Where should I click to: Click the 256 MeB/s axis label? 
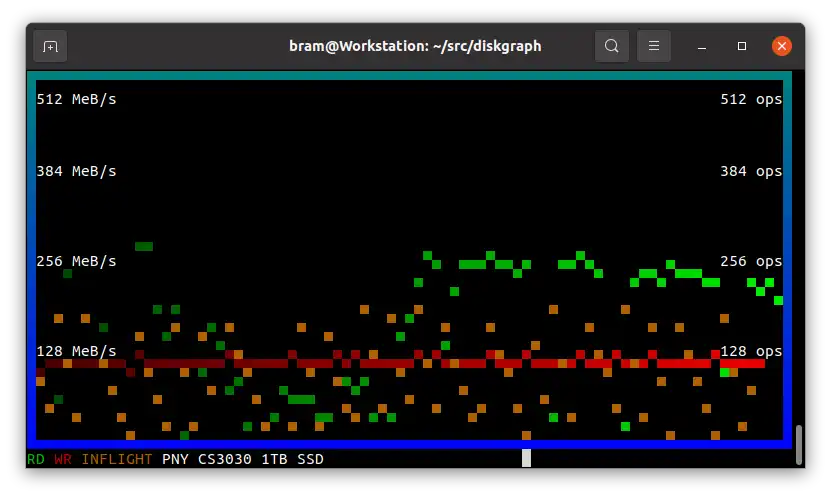click(x=76, y=261)
